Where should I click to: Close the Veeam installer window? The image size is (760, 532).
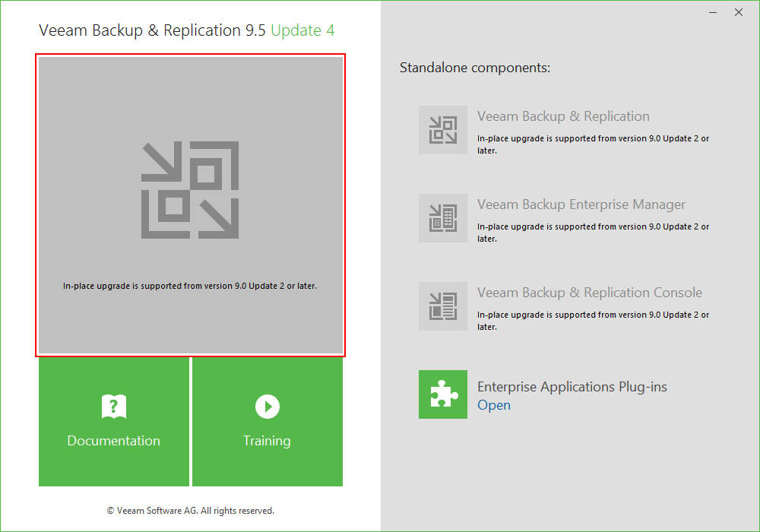739,12
